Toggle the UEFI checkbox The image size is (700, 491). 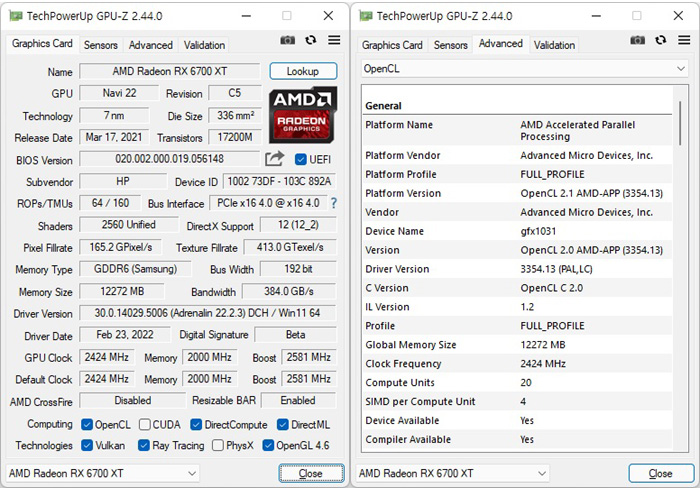point(300,159)
